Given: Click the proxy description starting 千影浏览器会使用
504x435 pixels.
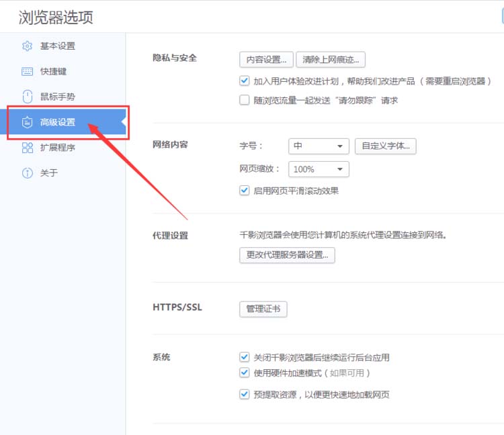Looking at the screenshot, I should tap(343, 235).
